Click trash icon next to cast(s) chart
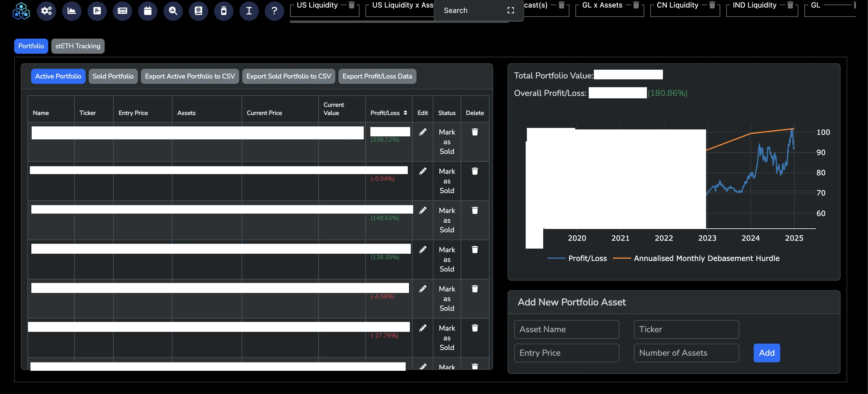 tap(561, 5)
